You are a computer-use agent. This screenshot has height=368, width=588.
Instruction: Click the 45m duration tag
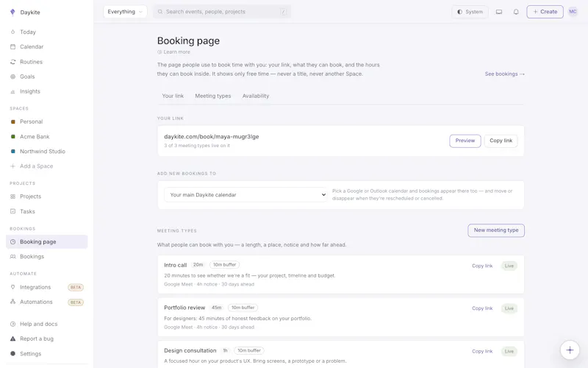216,308
